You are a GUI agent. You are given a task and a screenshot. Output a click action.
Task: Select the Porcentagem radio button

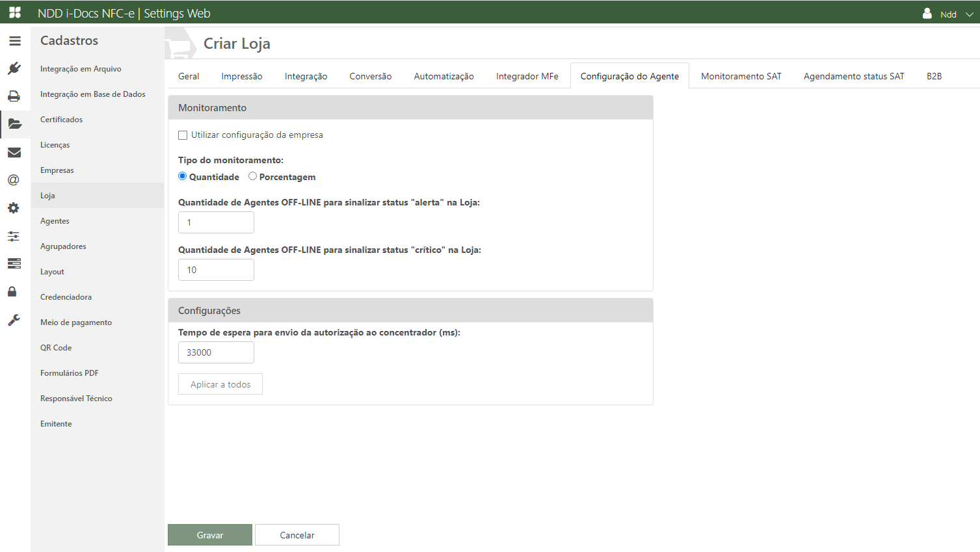[x=252, y=176]
